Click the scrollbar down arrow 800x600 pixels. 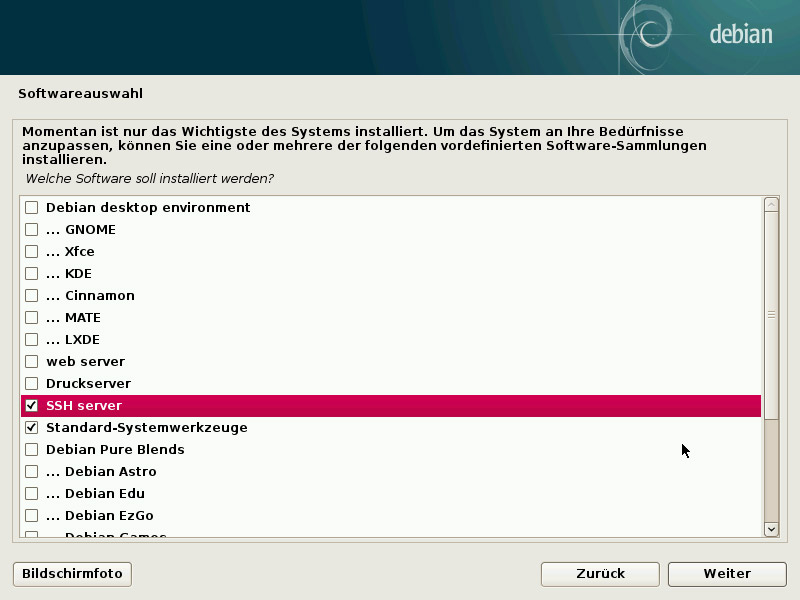(x=771, y=529)
